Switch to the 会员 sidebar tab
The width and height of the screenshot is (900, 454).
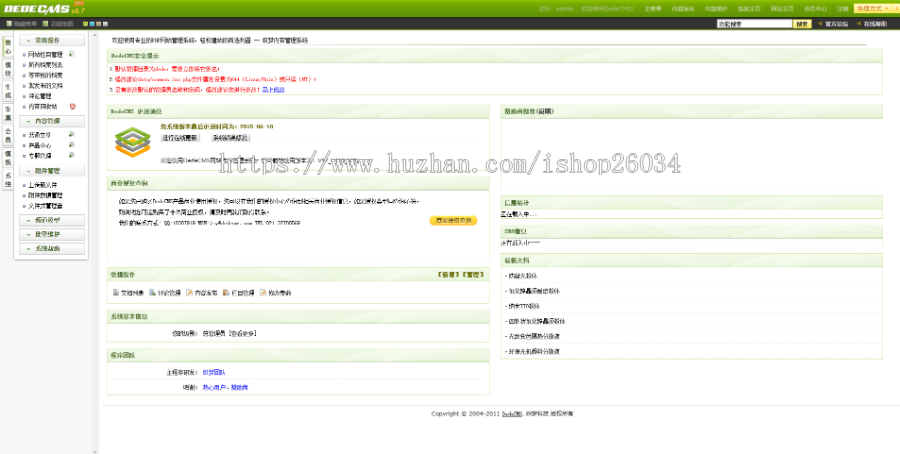(x=7, y=135)
